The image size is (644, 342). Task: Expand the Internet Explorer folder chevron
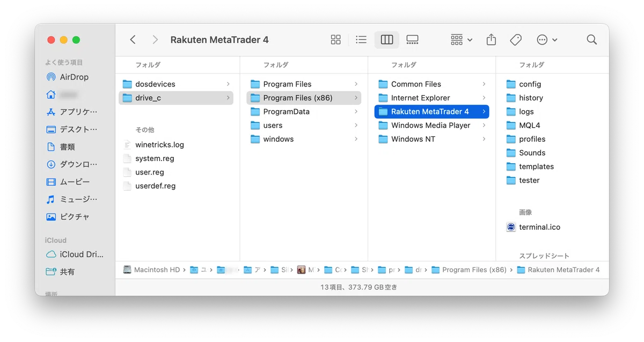tap(484, 98)
